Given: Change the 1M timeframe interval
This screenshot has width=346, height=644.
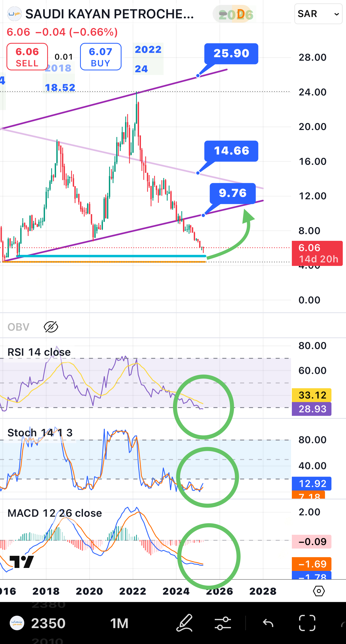Looking at the screenshot, I should pyautogui.click(x=119, y=623).
